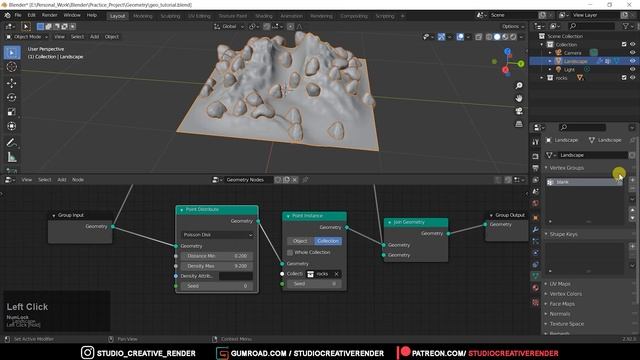The width and height of the screenshot is (640, 360).
Task: Click the camera object icon in outliner
Action: [x=558, y=53]
